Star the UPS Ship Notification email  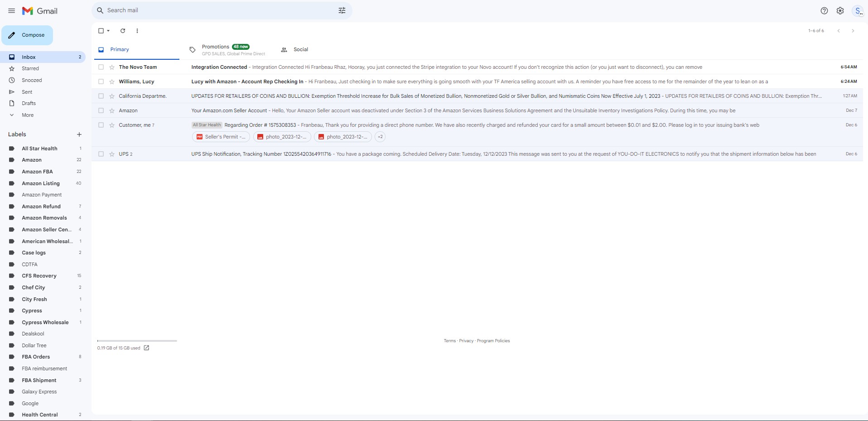pos(112,154)
